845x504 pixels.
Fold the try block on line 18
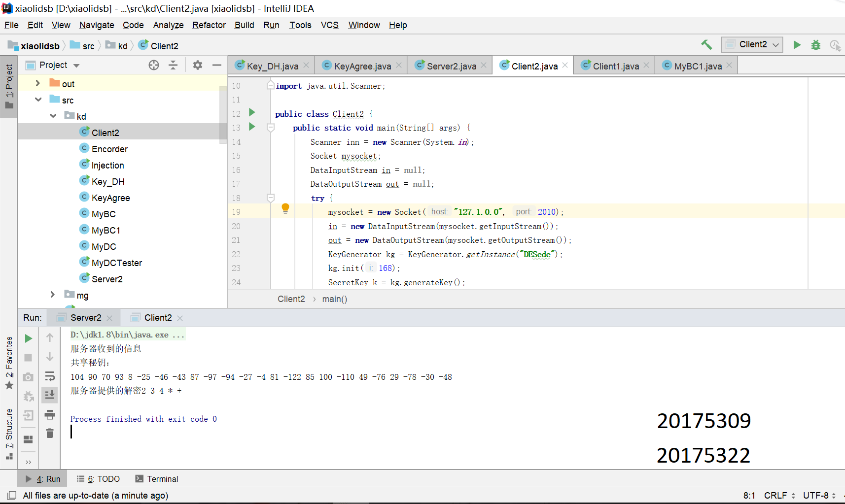coord(270,198)
